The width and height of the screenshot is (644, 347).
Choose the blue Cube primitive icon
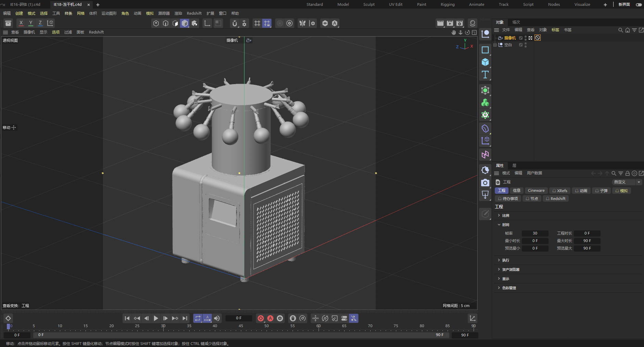[x=485, y=62]
